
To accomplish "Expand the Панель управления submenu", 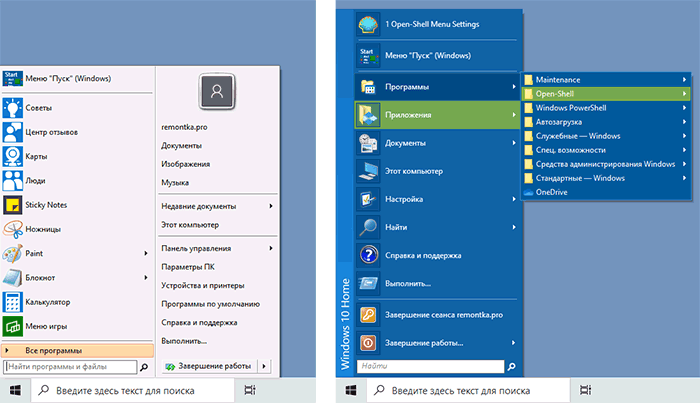I will coord(270,248).
